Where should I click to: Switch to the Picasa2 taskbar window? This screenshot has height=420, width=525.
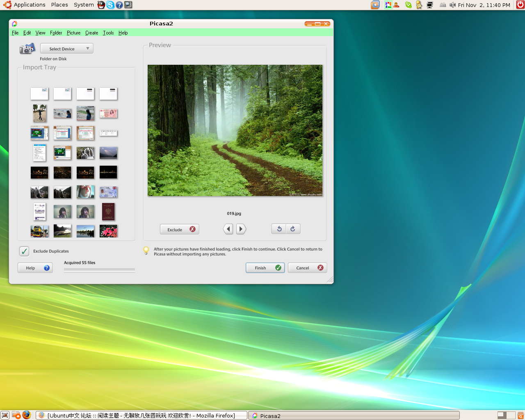point(354,415)
